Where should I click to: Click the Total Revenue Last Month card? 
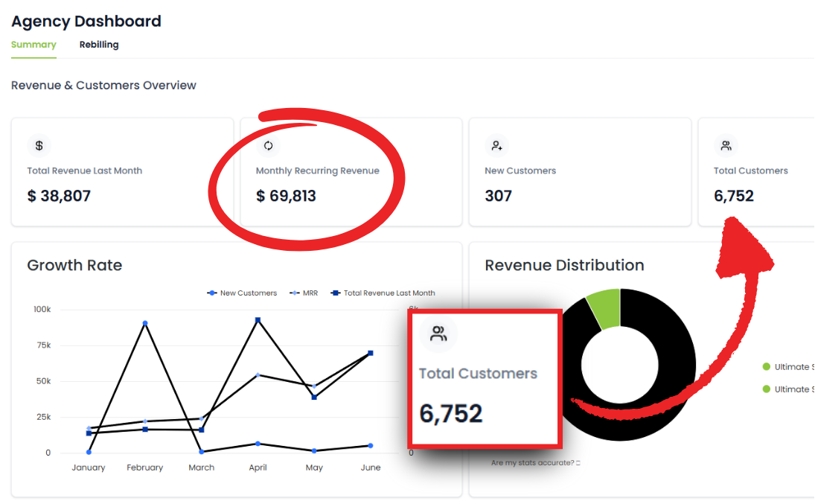(x=123, y=172)
